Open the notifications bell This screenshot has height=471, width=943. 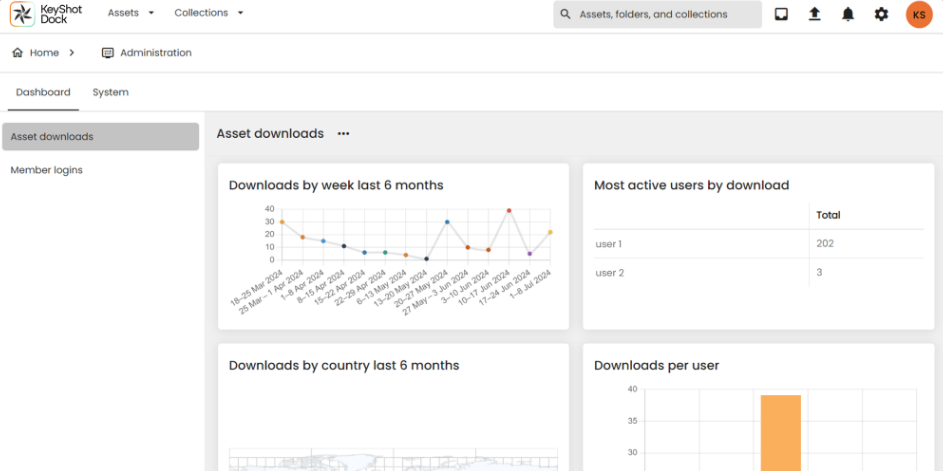[848, 14]
